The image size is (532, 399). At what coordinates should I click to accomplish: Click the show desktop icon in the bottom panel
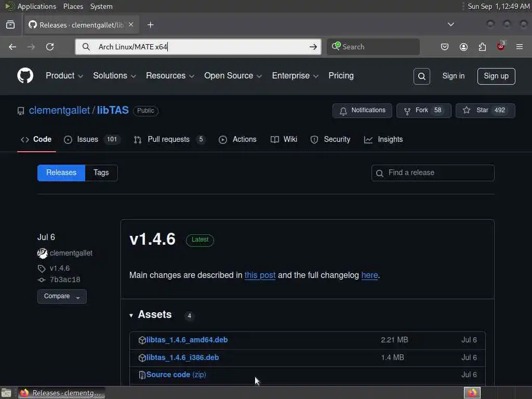[6, 393]
